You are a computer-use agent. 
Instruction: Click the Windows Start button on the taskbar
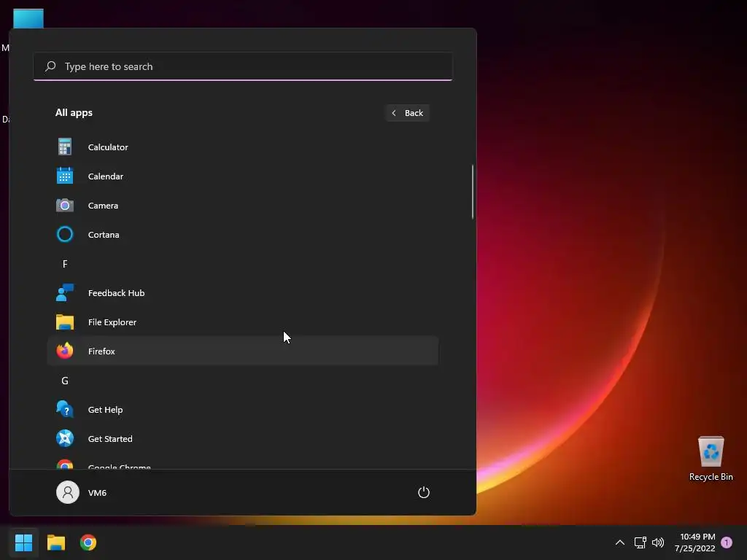click(x=23, y=542)
